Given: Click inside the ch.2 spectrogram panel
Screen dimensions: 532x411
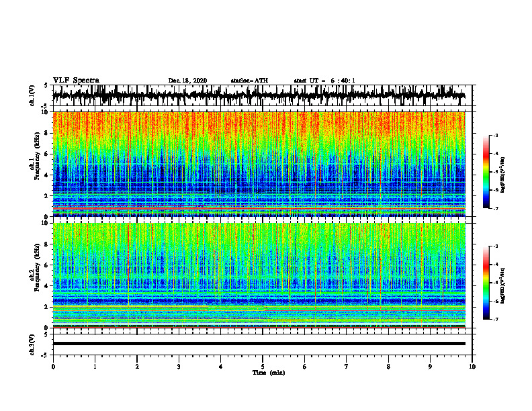Looking at the screenshot, I should tap(259, 275).
